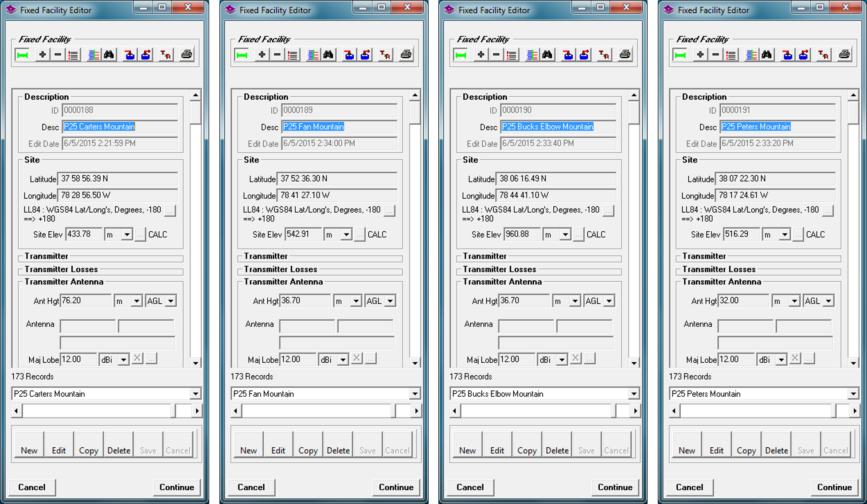Click Desc field P25 Carters Mountain
This screenshot has height=504, width=867.
tap(120, 127)
